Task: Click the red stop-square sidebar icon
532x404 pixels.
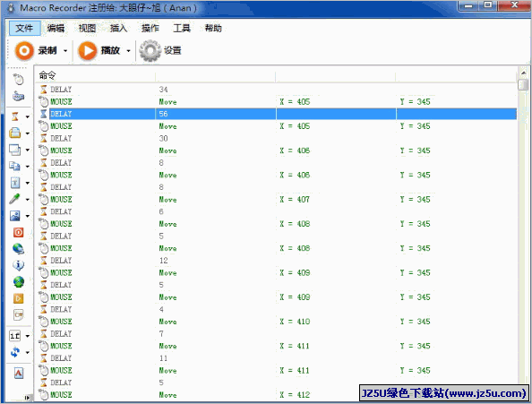Action: pos(18,232)
